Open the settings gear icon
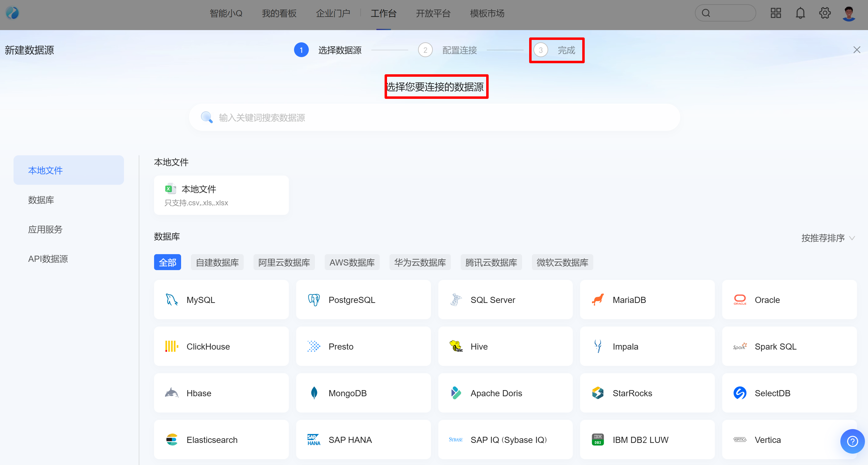868x465 pixels. pos(824,14)
